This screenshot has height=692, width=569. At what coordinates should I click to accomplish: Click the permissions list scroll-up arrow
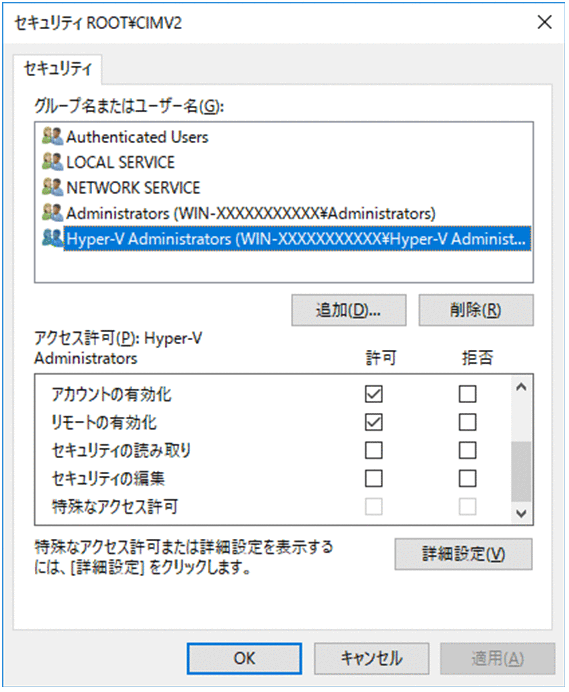[x=521, y=387]
